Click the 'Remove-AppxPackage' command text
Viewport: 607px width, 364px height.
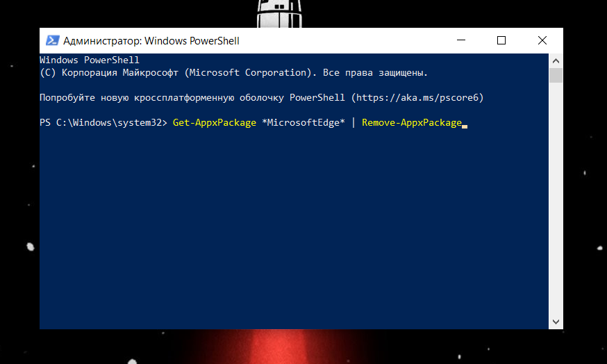[412, 123]
